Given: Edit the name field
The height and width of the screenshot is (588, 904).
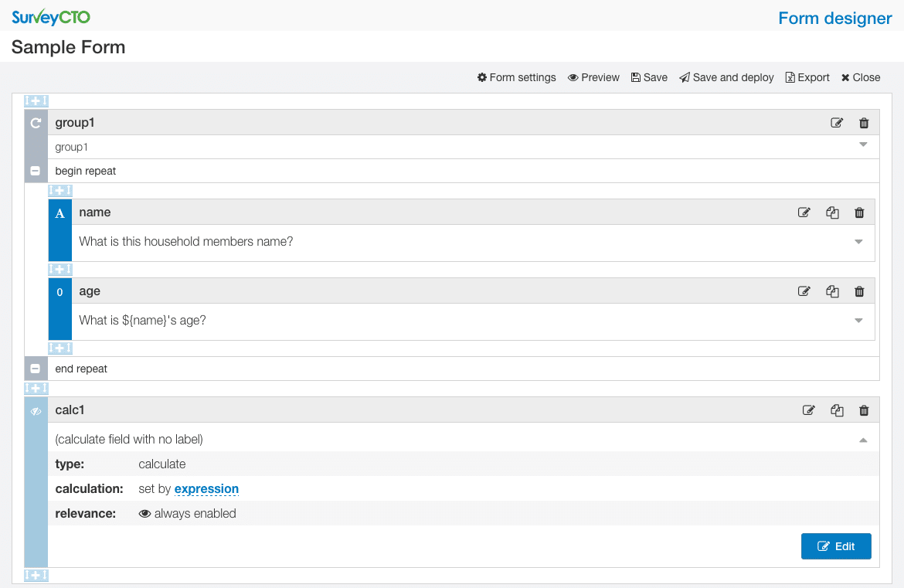Looking at the screenshot, I should click(x=804, y=212).
